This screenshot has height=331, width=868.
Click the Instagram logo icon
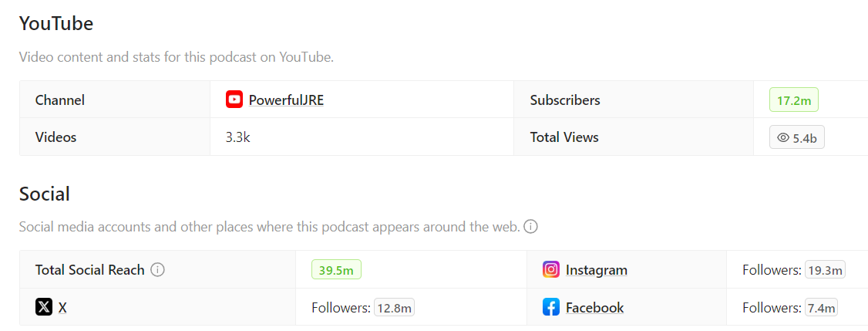click(551, 270)
